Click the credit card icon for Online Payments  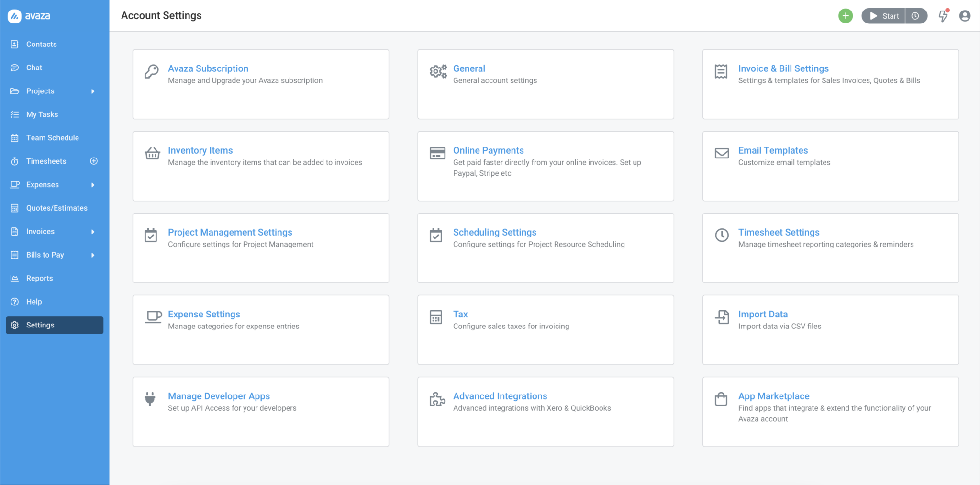(x=437, y=153)
